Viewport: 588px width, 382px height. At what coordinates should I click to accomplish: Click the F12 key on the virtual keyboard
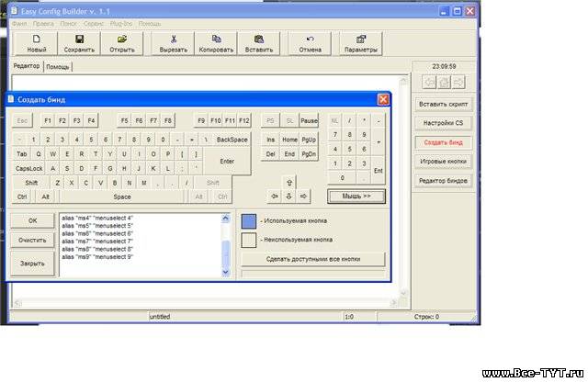(x=244, y=120)
